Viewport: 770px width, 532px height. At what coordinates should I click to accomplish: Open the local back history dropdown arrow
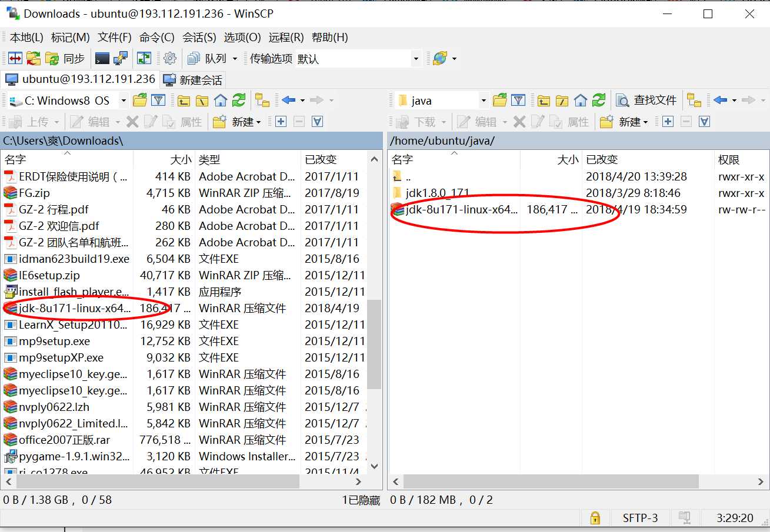coord(302,101)
